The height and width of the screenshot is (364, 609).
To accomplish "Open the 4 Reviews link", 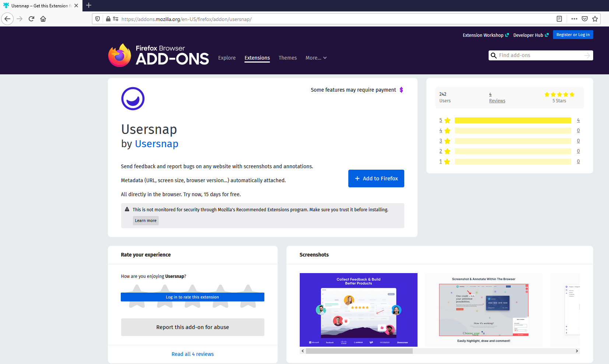I will [x=497, y=98].
